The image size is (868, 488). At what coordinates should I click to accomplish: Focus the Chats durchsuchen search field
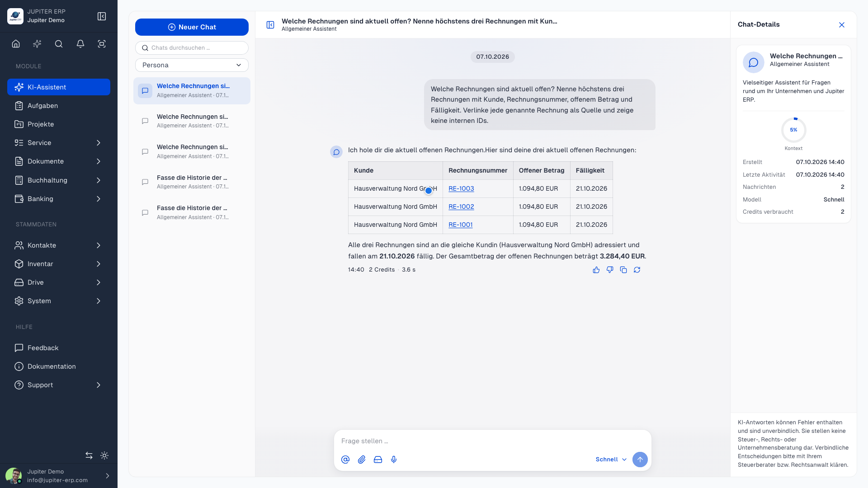coord(192,48)
